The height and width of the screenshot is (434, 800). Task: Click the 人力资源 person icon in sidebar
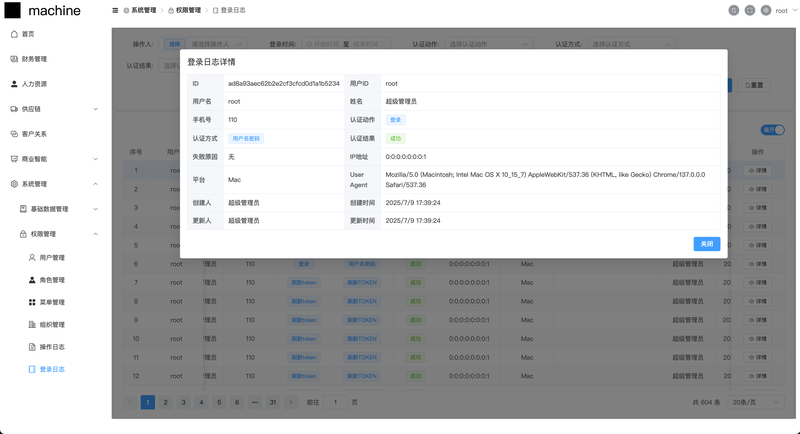click(14, 84)
